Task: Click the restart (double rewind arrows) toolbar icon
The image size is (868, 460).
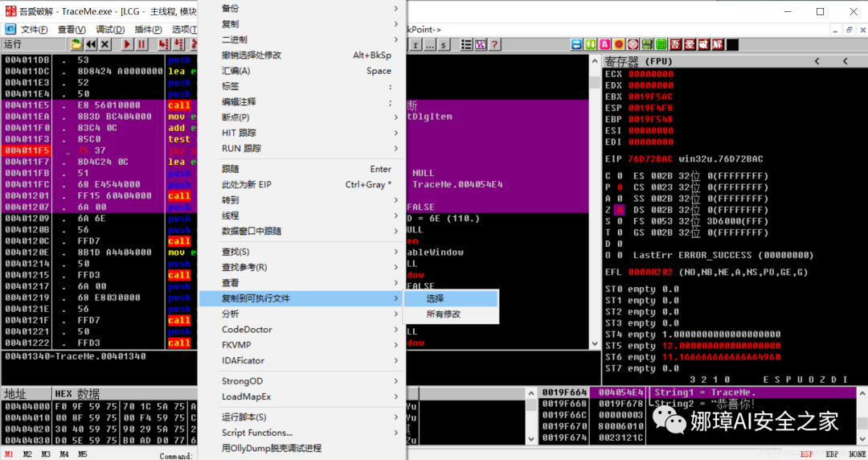Action: tap(91, 44)
